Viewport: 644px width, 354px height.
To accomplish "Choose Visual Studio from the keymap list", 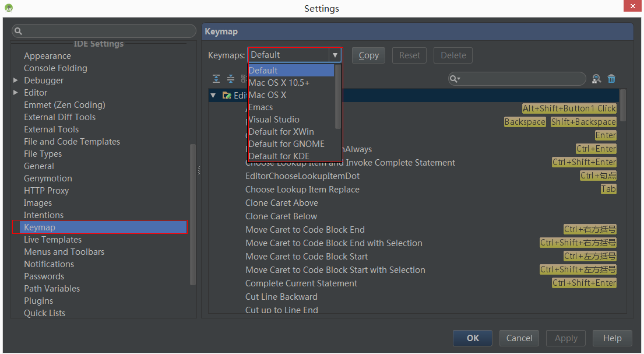I will pos(274,120).
